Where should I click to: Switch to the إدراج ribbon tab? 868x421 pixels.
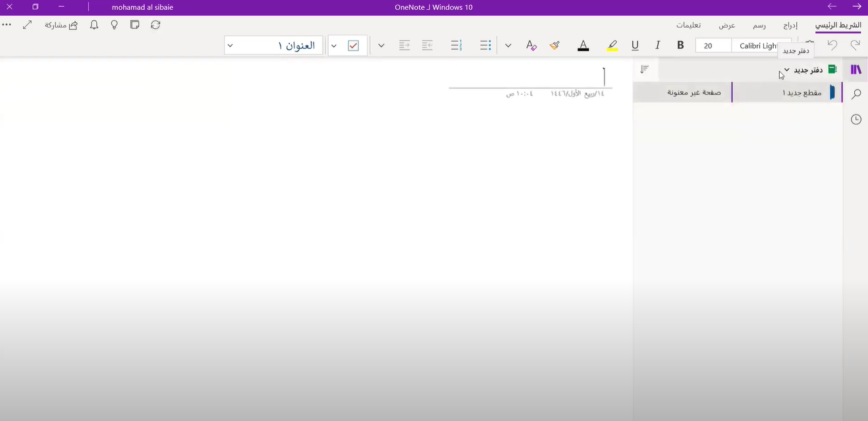(x=790, y=25)
